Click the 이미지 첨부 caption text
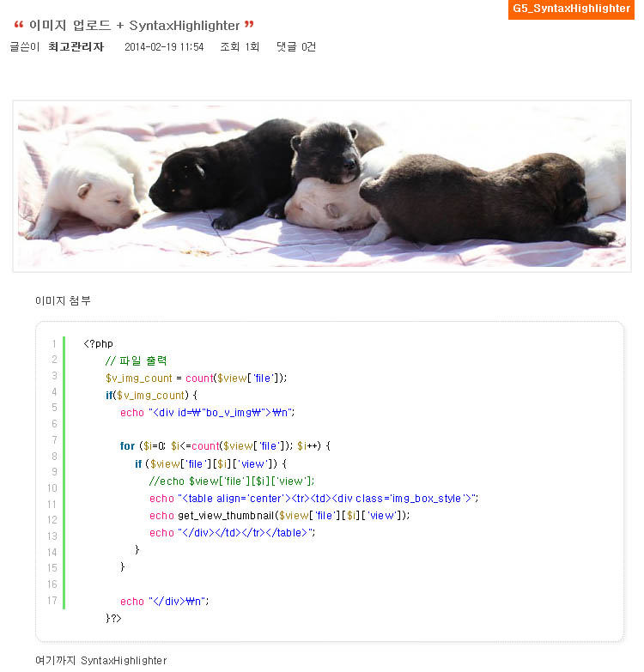The width and height of the screenshot is (644, 672). pyautogui.click(x=63, y=301)
